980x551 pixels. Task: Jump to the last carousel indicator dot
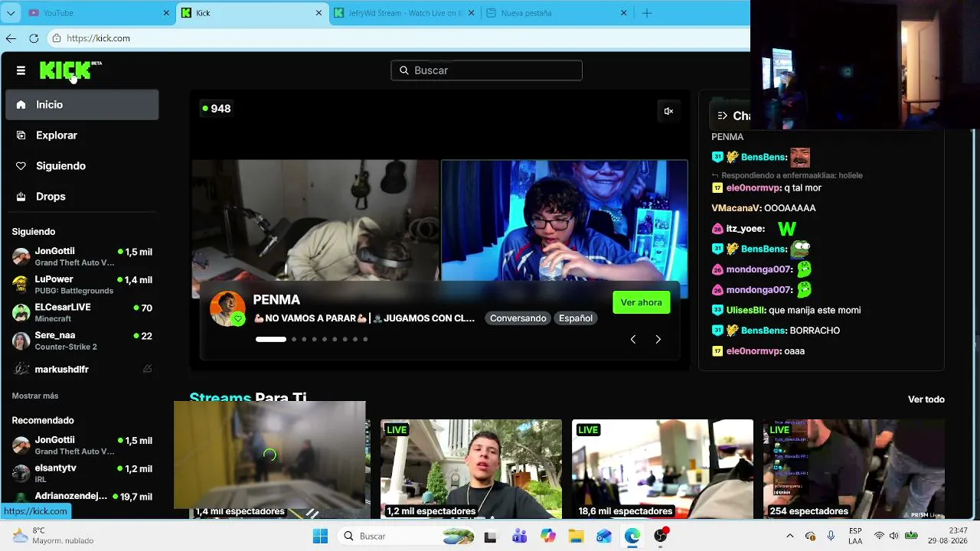[x=365, y=339]
